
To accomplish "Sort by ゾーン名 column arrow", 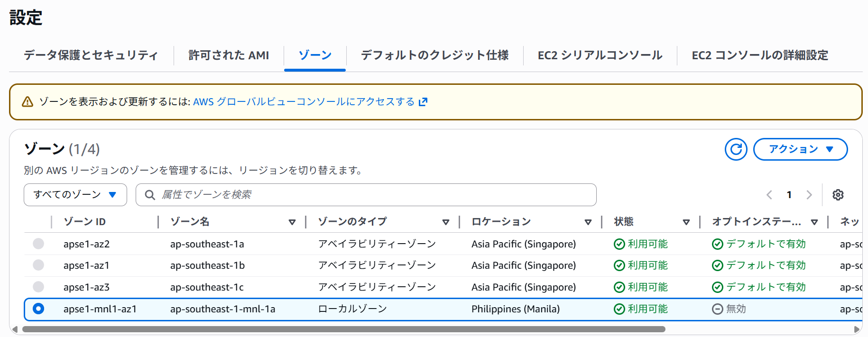I will coord(292,222).
